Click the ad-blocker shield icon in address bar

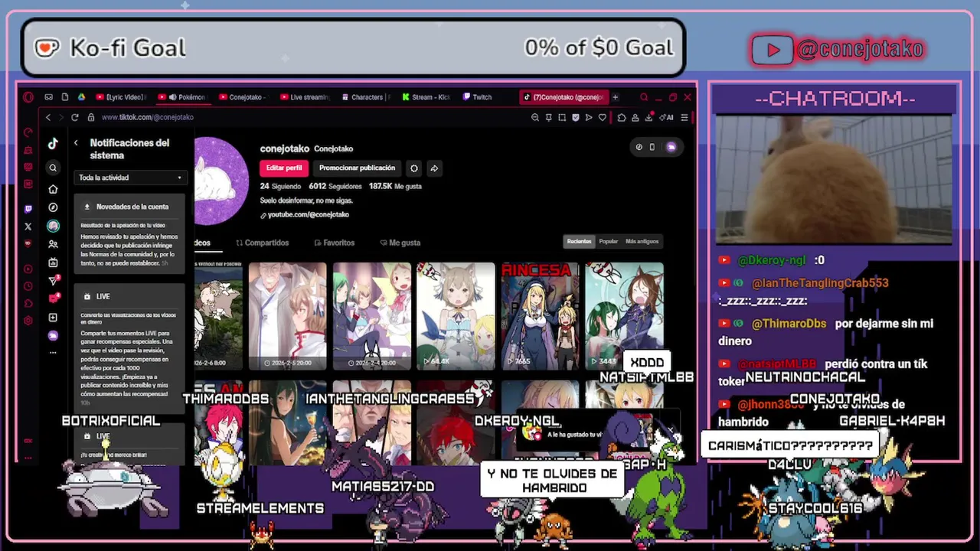tap(576, 118)
